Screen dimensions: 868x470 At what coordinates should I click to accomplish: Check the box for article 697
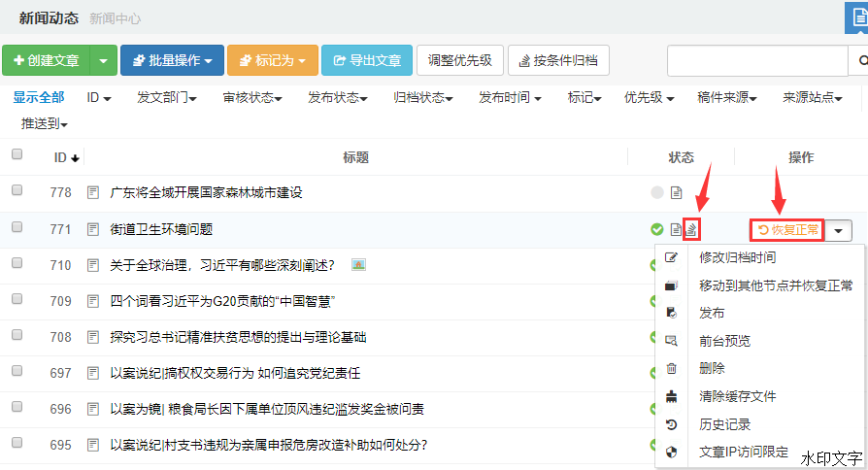[x=17, y=371]
